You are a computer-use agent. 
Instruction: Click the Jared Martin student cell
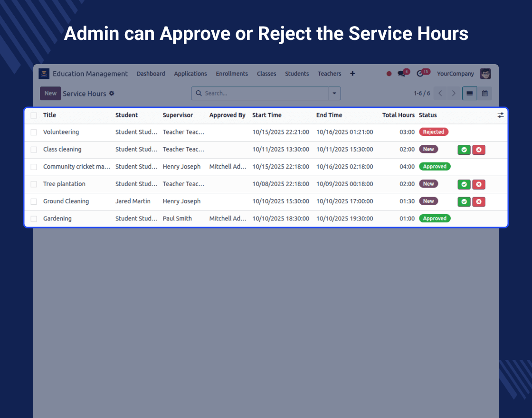133,201
